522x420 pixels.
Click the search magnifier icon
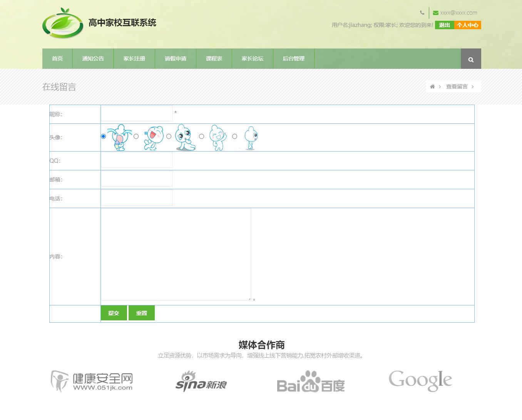point(470,59)
